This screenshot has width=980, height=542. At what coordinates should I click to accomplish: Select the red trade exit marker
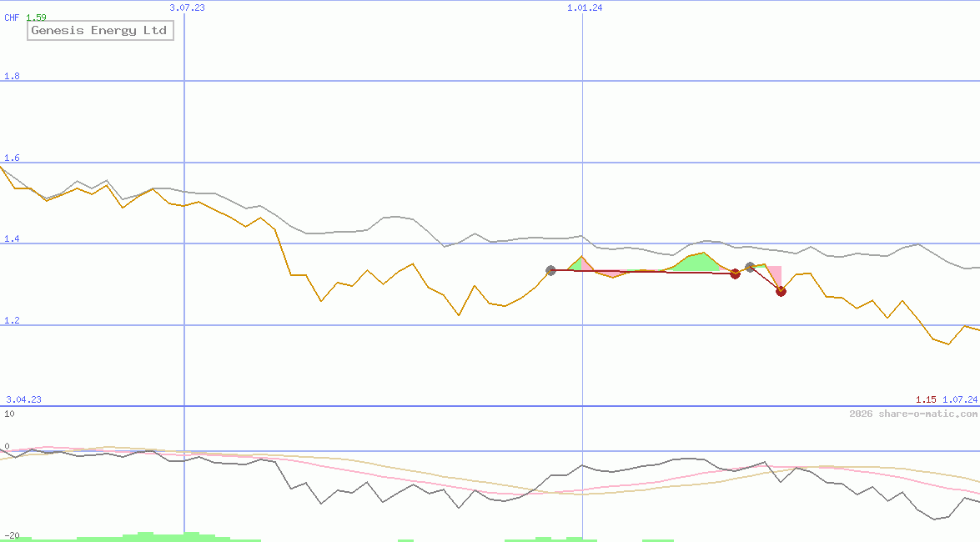coord(736,274)
